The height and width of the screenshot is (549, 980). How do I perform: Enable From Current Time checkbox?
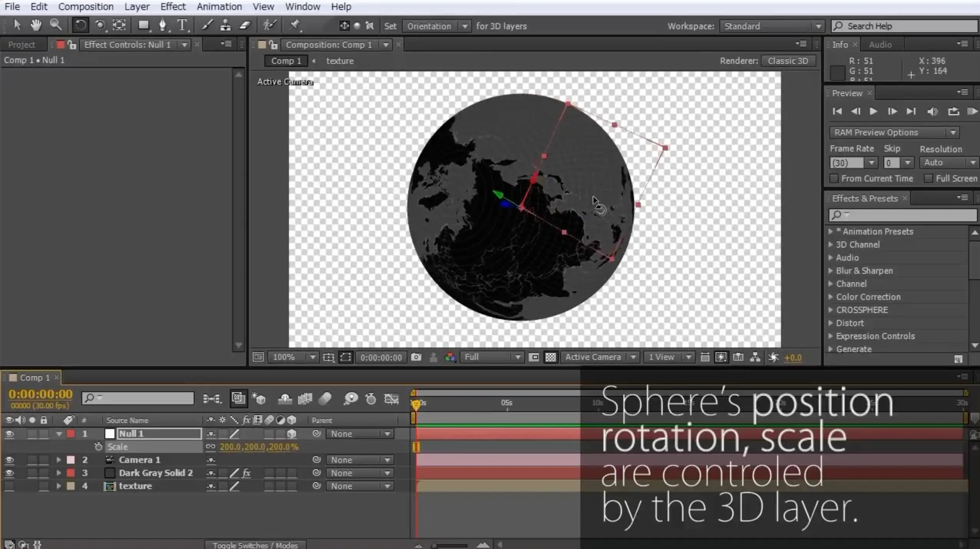click(x=834, y=178)
